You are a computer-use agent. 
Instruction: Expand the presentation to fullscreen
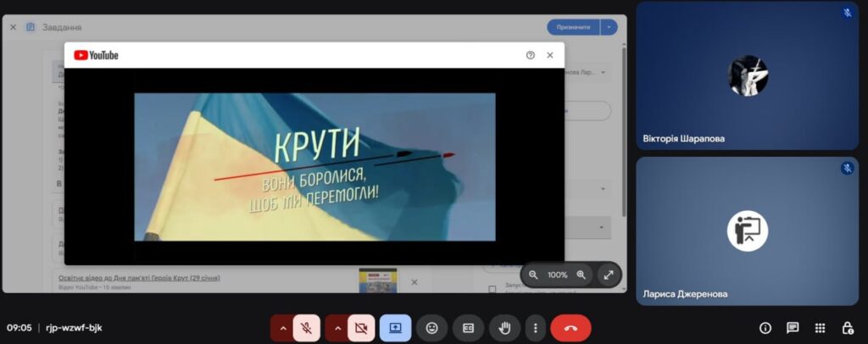pyautogui.click(x=609, y=275)
